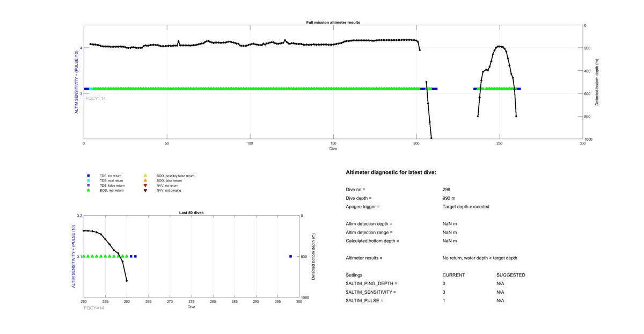This screenshot has height=334, width=644.
Task: Click the current $ALTIM_SENSITIVITY value 3
Action: (444, 292)
